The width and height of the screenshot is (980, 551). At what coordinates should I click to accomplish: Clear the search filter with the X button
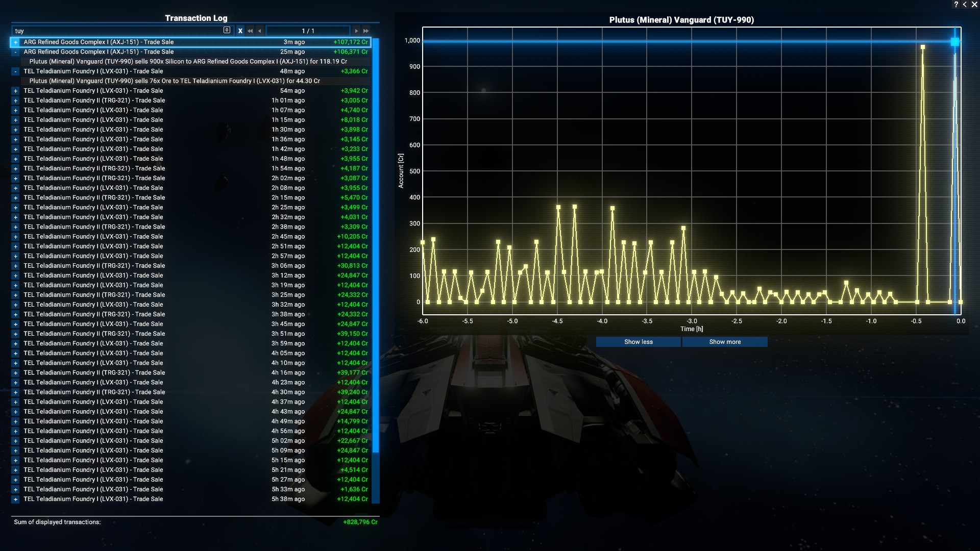(x=240, y=31)
